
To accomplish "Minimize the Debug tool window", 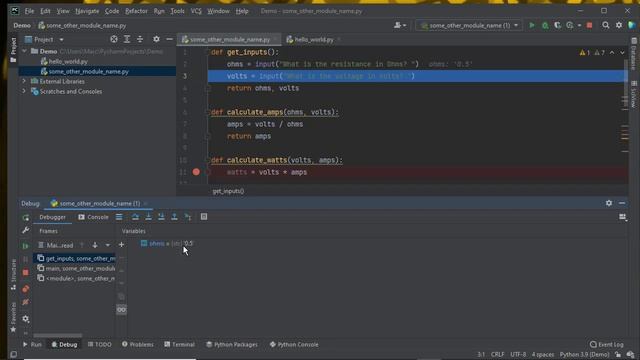I will point(622,203).
